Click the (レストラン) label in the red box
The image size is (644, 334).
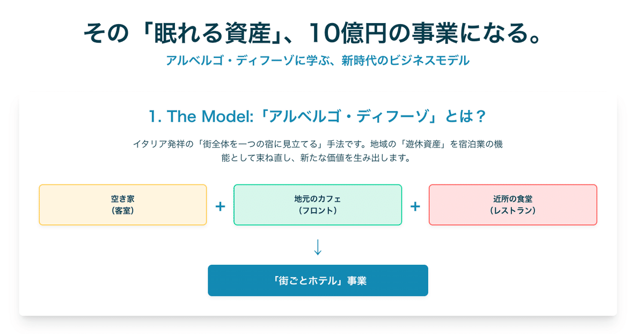click(x=513, y=211)
